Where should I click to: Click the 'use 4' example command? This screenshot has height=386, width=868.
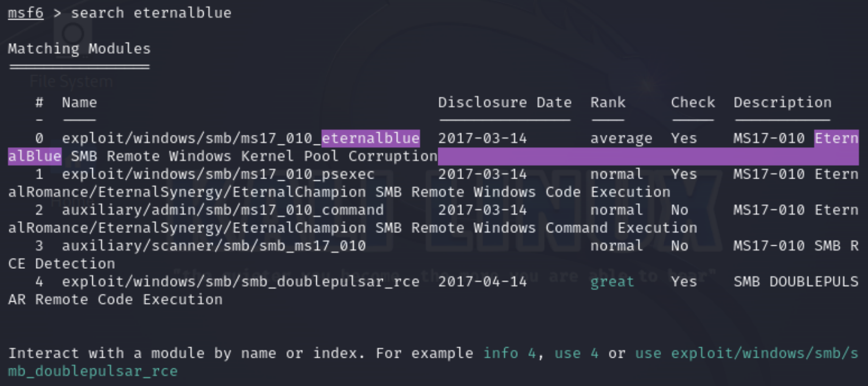[x=577, y=353]
